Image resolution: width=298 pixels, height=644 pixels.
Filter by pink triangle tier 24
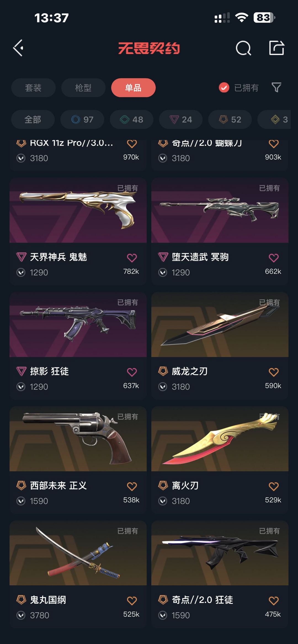click(x=181, y=119)
